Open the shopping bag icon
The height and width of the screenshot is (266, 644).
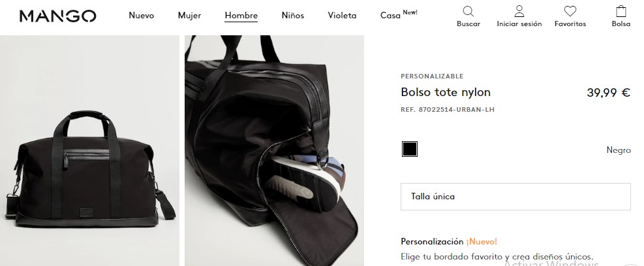click(621, 10)
